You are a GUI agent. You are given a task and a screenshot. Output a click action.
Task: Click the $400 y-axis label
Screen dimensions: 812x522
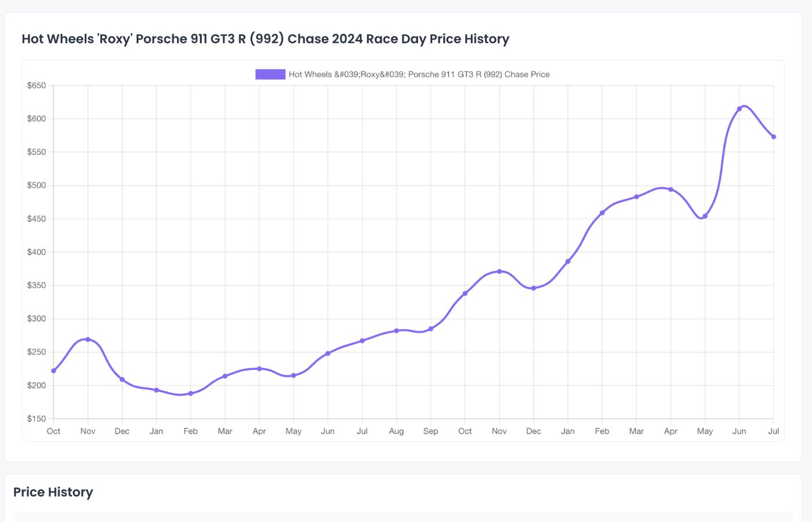point(37,252)
